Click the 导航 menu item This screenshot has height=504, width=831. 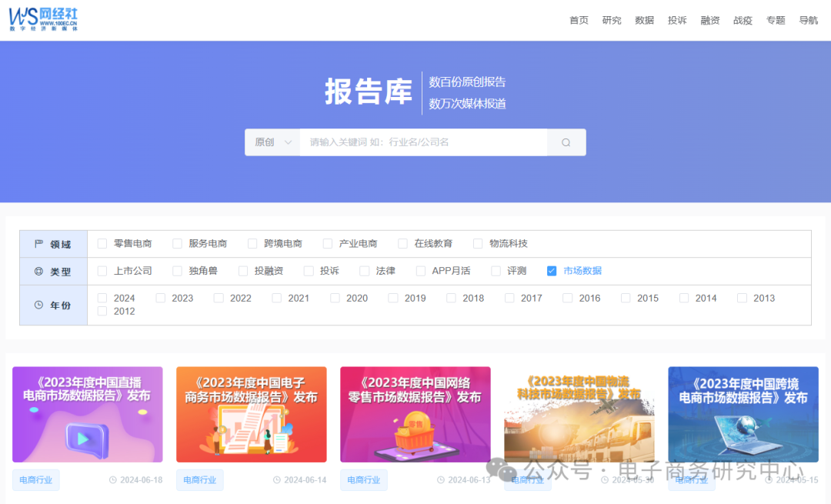pos(808,20)
